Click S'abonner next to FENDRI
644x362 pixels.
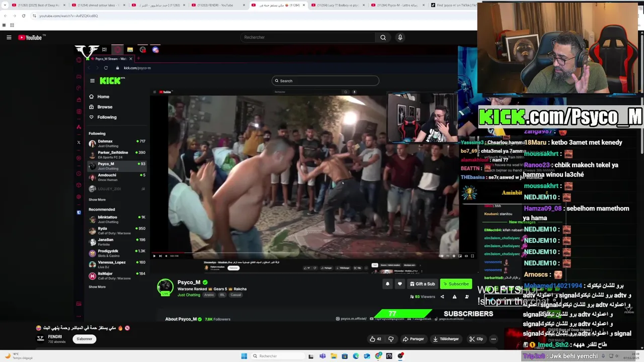84,339
